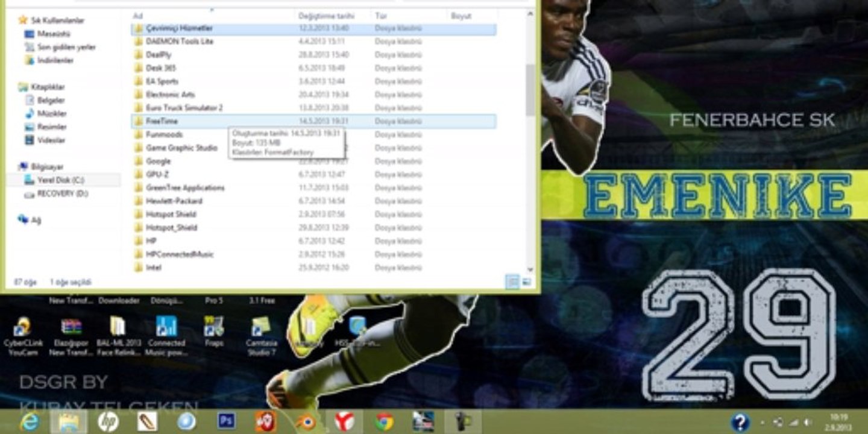Select the Fraps desktop shortcut
Screen dimensions: 868x434
tap(214, 332)
